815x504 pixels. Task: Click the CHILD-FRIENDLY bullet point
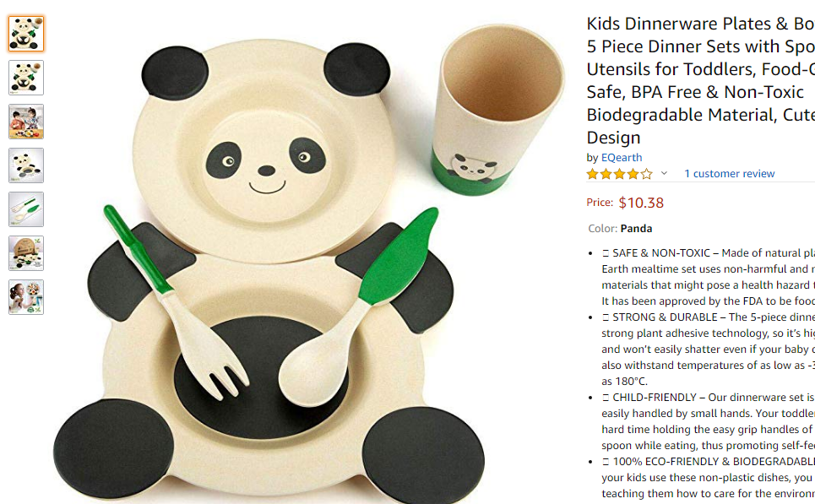[x=709, y=421]
